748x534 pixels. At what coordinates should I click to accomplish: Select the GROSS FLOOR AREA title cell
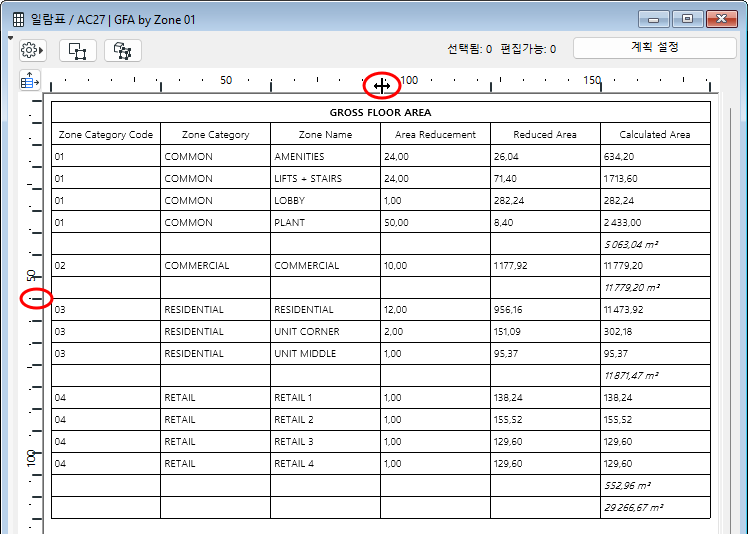(x=381, y=112)
